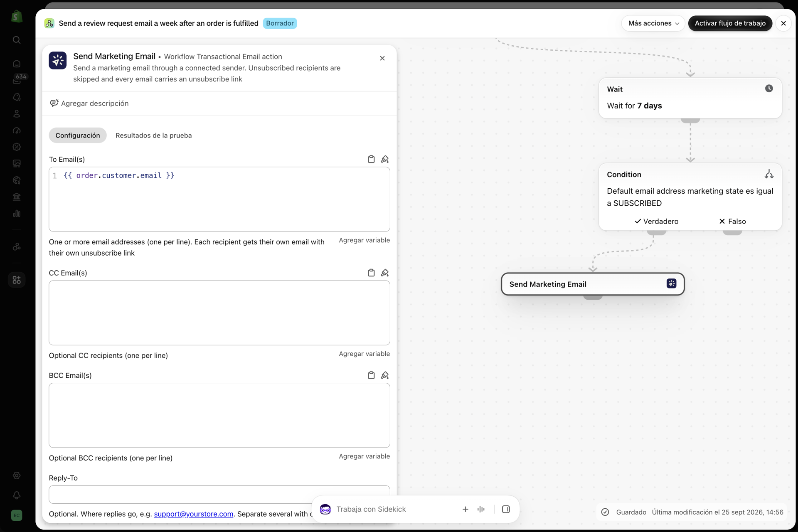This screenshot has width=798, height=532.
Task: Open Settings gear in sidebar
Action: coord(17,475)
